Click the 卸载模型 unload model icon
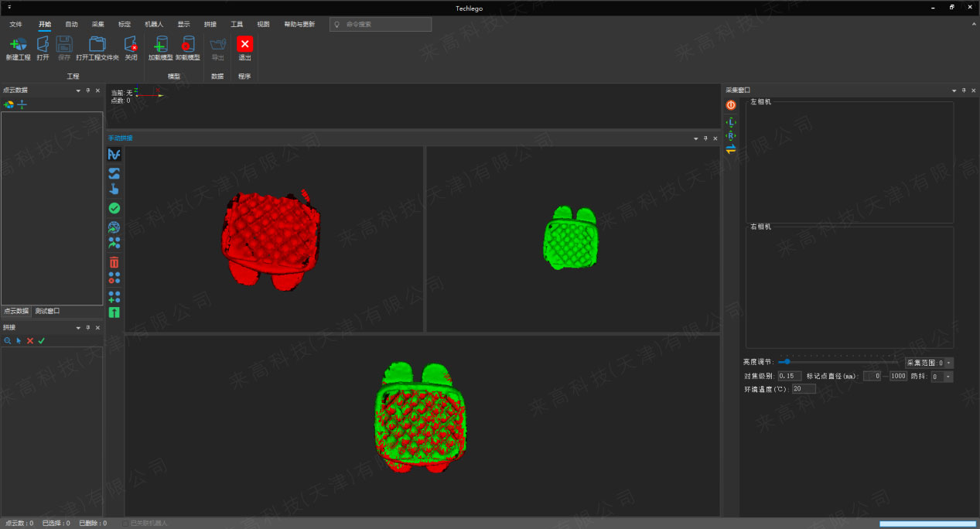980x529 pixels. click(187, 44)
